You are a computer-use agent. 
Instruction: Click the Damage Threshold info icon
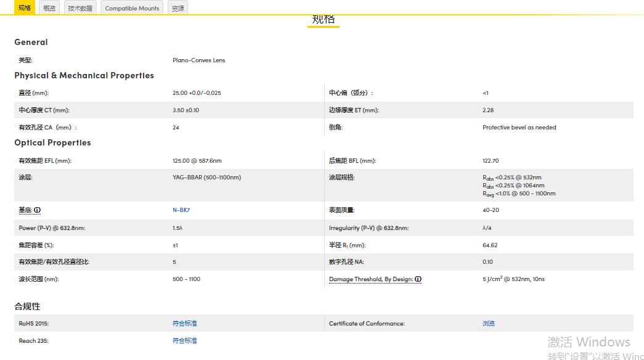tap(418, 279)
